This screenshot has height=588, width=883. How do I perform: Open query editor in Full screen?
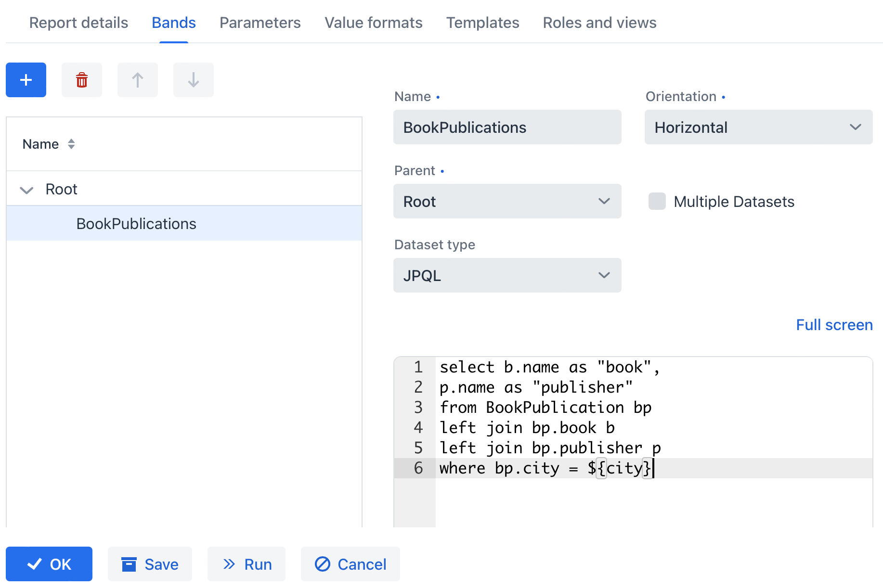pos(834,325)
